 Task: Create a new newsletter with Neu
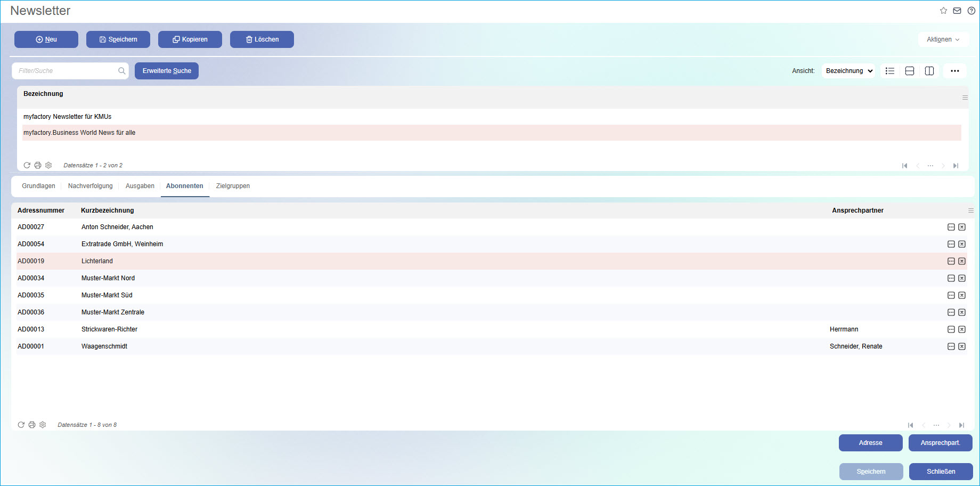pyautogui.click(x=46, y=39)
